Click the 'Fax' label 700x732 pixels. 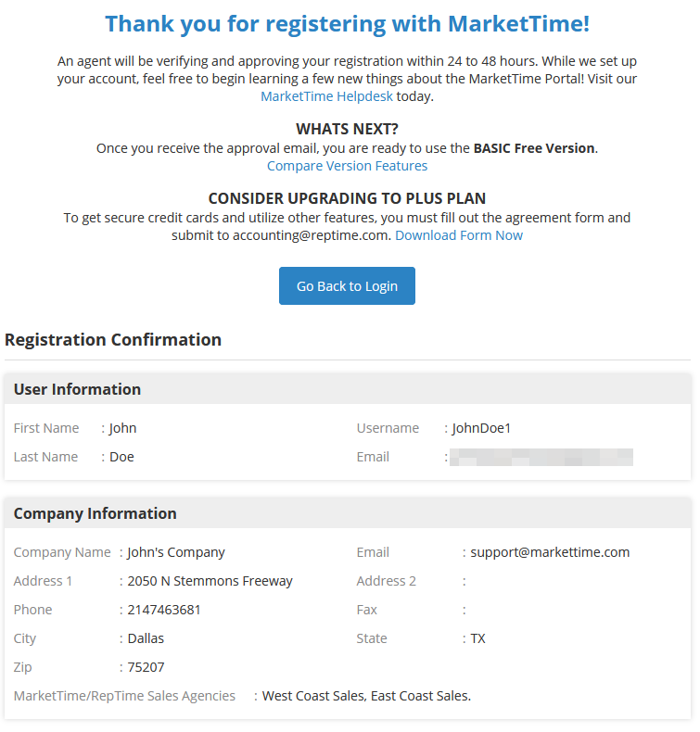point(366,610)
